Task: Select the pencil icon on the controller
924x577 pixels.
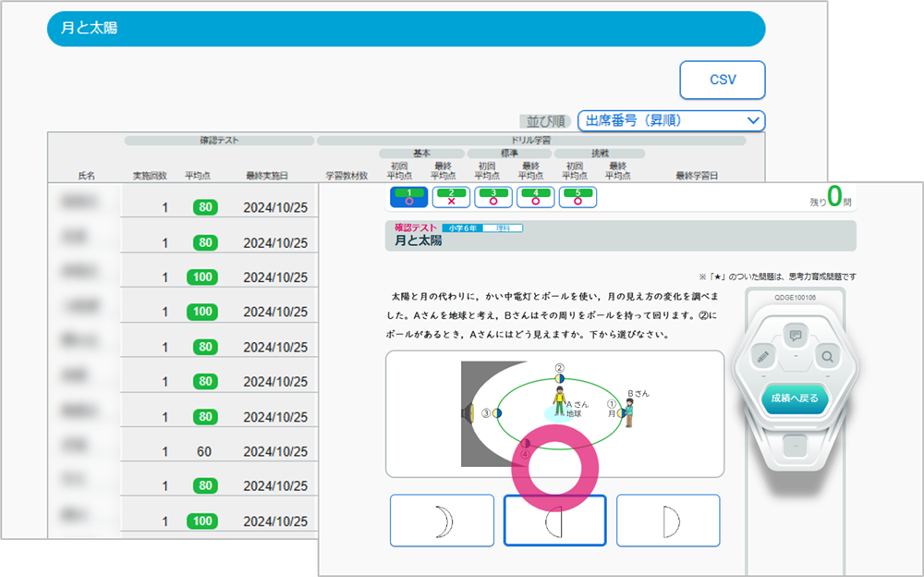Action: pyautogui.click(x=763, y=355)
